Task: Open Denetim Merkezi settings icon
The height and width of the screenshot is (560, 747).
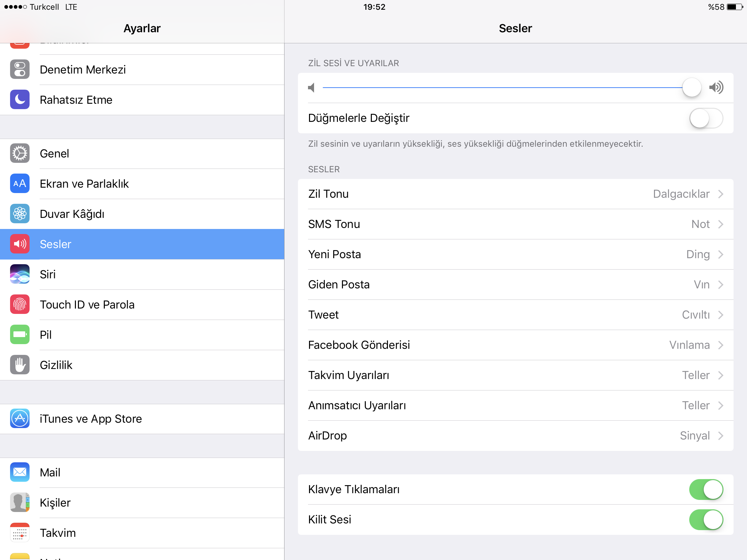Action: [x=19, y=69]
